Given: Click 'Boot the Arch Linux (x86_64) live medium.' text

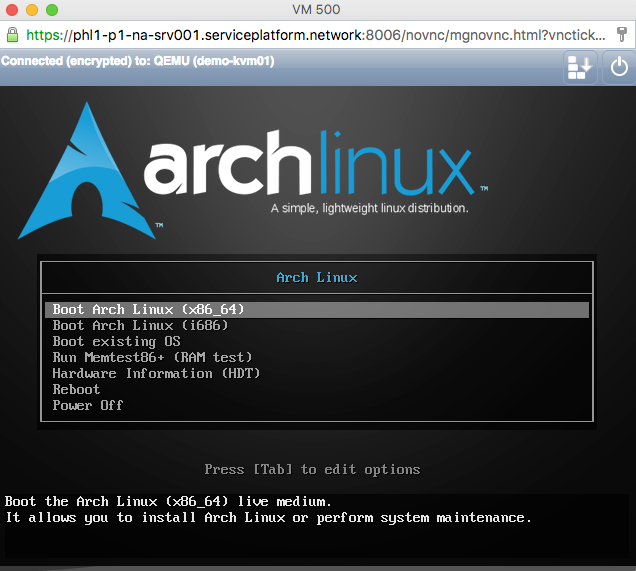Looking at the screenshot, I should tap(168, 502).
